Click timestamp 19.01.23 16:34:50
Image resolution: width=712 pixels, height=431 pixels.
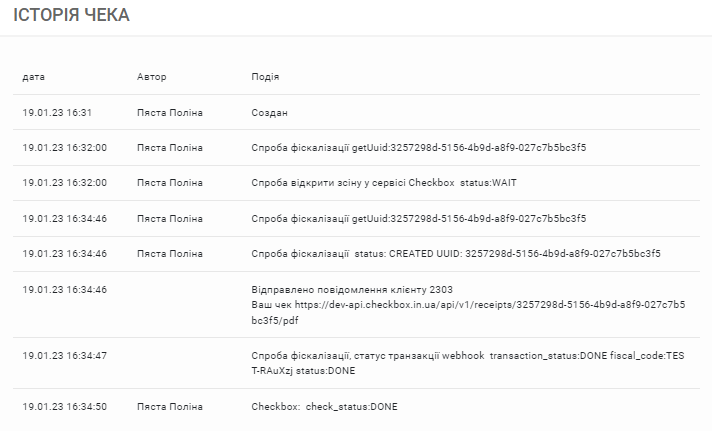[64, 406]
